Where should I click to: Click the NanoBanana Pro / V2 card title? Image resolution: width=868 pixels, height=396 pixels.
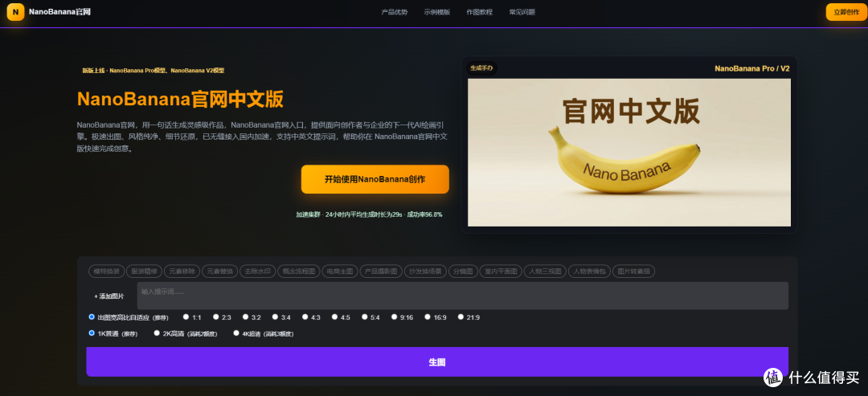coord(751,68)
